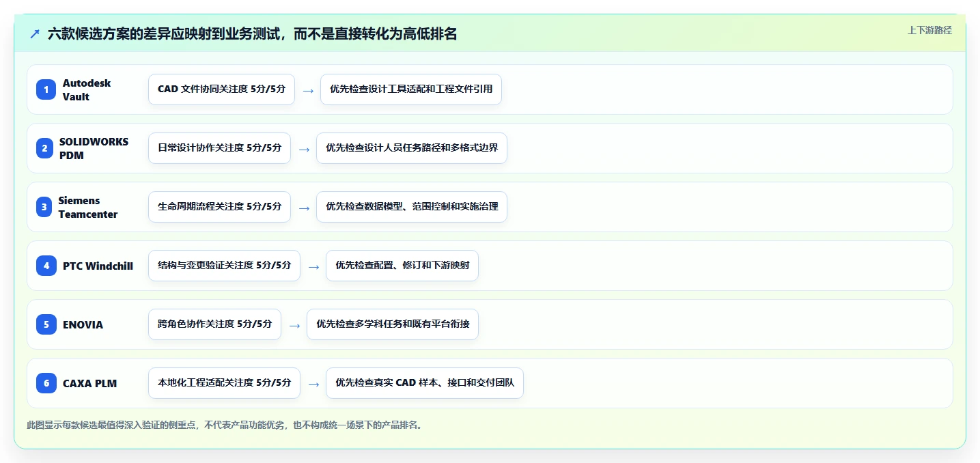Image resolution: width=980 pixels, height=463 pixels.
Task: Open 优先检查配置、修订和下游映射 box
Action: [402, 266]
